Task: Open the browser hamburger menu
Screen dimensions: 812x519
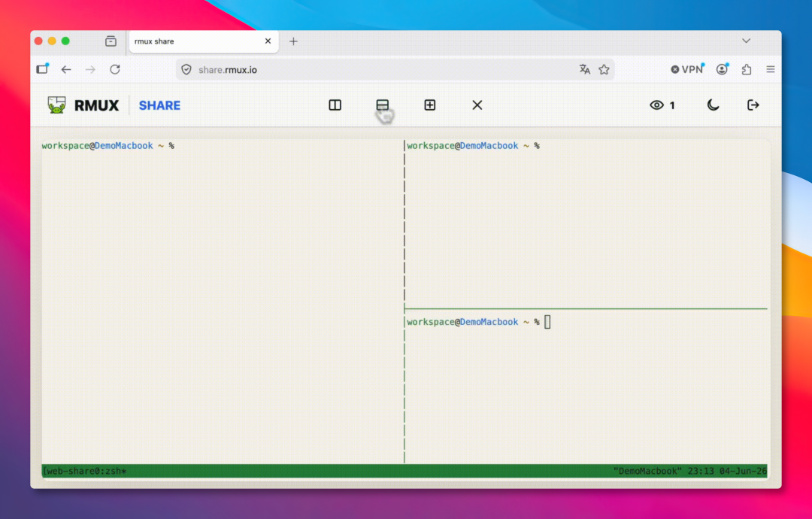Action: 771,69
